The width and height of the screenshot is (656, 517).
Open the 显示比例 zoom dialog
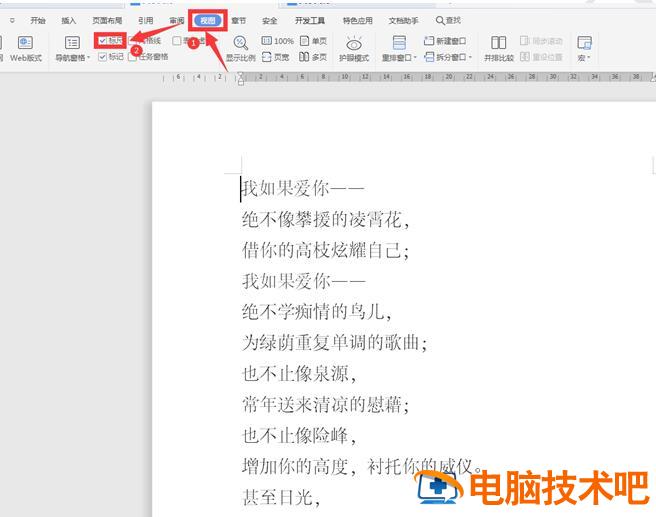[241, 49]
